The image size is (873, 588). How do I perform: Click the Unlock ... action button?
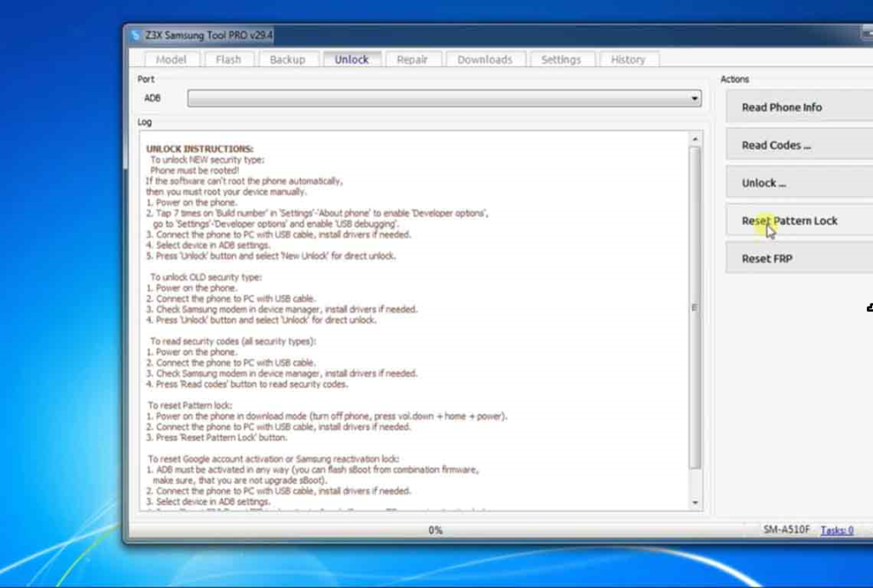(800, 183)
